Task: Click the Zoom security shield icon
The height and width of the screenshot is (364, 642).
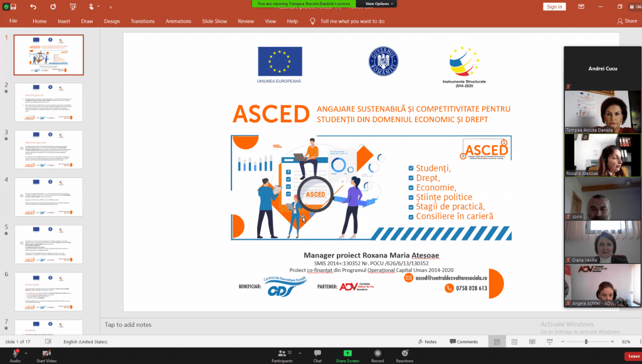Action: coord(6,7)
